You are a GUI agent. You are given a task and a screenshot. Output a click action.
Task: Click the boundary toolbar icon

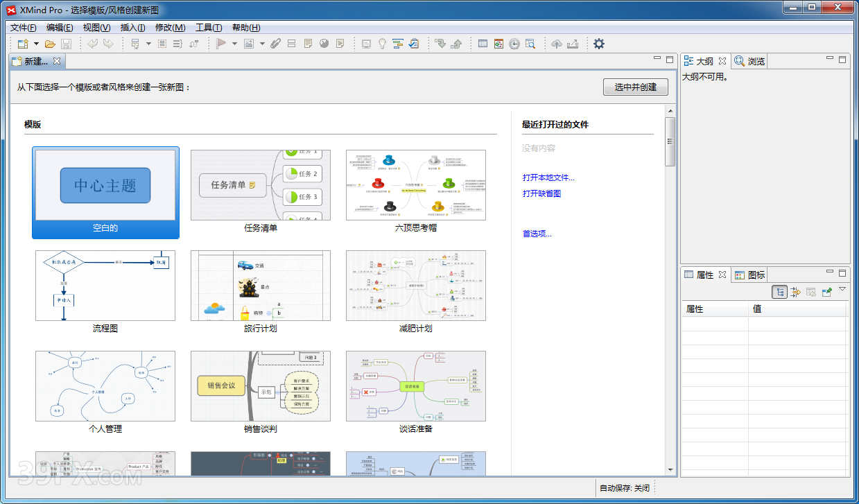(x=162, y=44)
